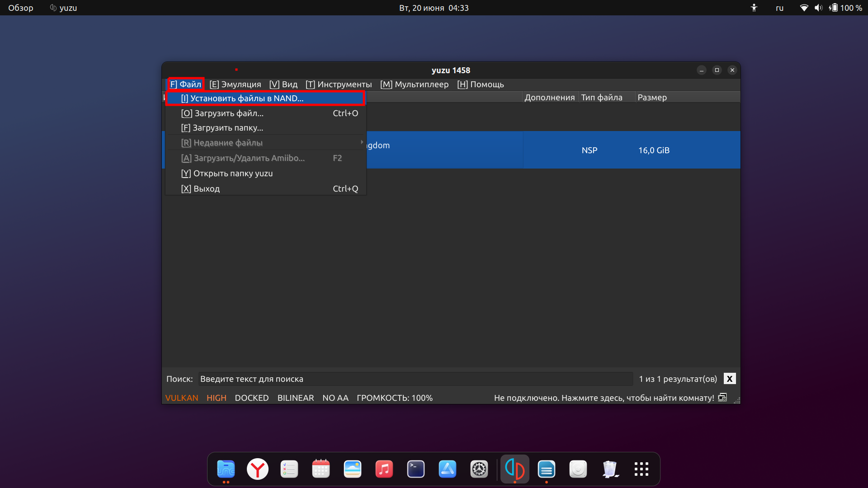Viewport: 868px width, 488px height.
Task: Click the volume indicator ГРОМКОСТЬ: 100%
Action: 395,398
